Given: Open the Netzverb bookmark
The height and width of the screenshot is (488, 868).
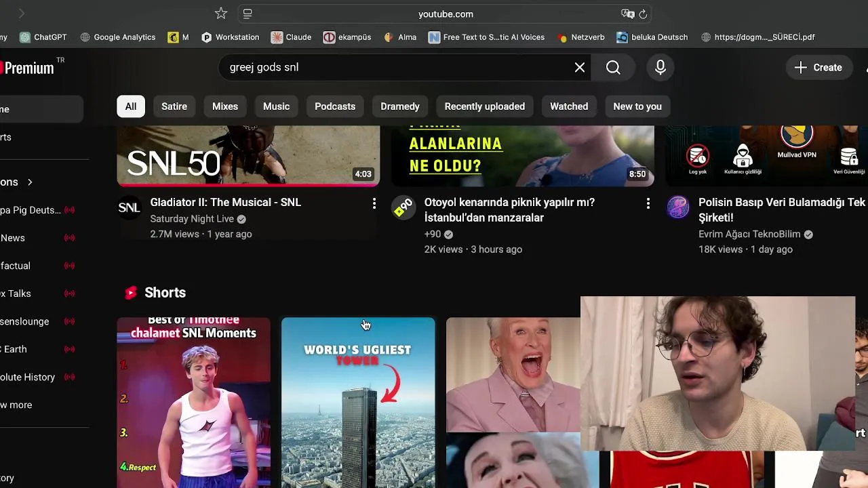Looking at the screenshot, I should [x=580, y=37].
